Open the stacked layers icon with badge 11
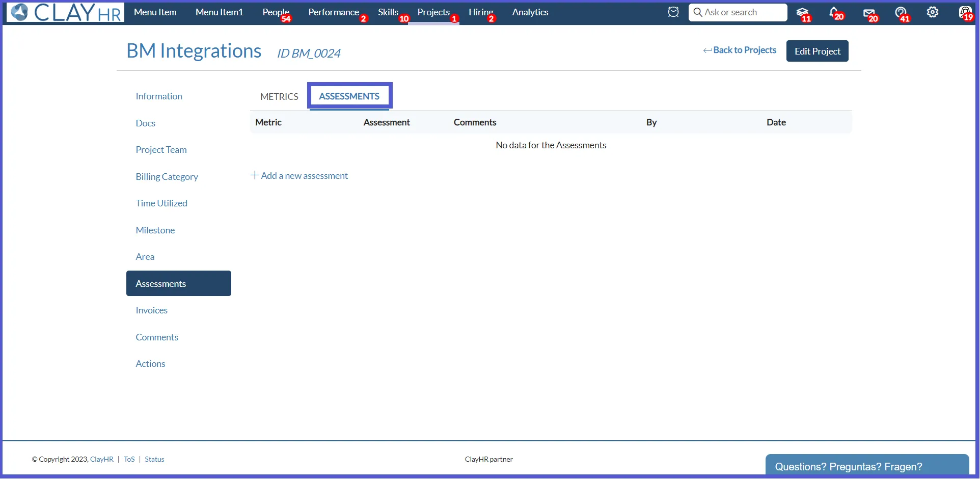The image size is (980, 479). (803, 12)
